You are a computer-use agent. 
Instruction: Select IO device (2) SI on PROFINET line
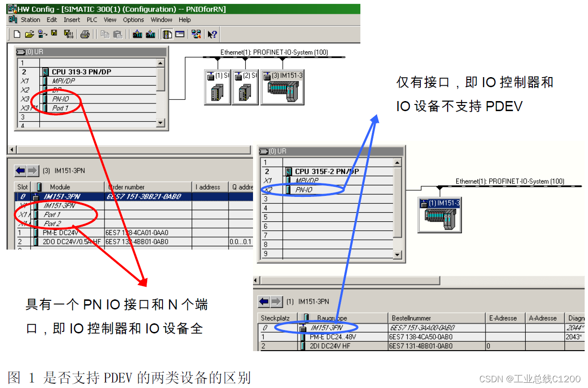[x=245, y=87]
